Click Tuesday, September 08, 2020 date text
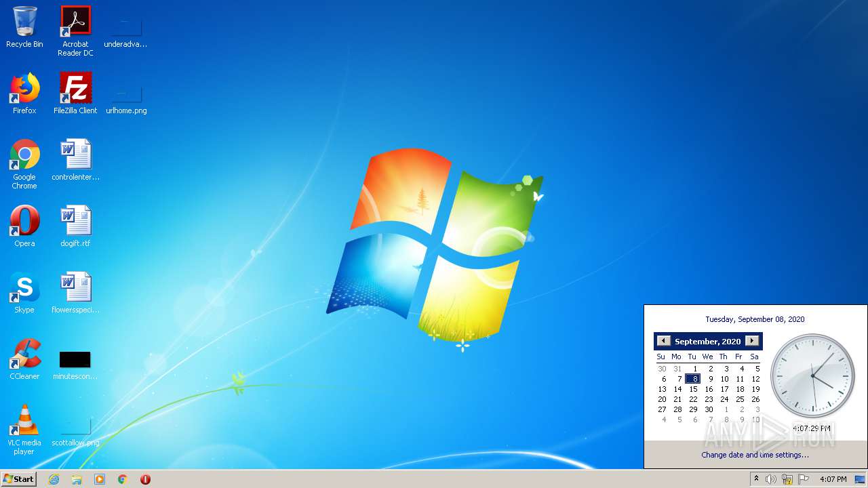The width and height of the screenshot is (868, 488). pyautogui.click(x=755, y=319)
